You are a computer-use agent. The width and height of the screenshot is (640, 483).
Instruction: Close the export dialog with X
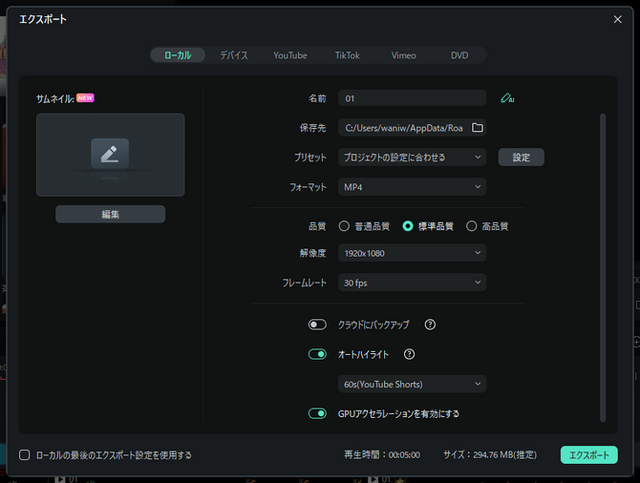[617, 19]
